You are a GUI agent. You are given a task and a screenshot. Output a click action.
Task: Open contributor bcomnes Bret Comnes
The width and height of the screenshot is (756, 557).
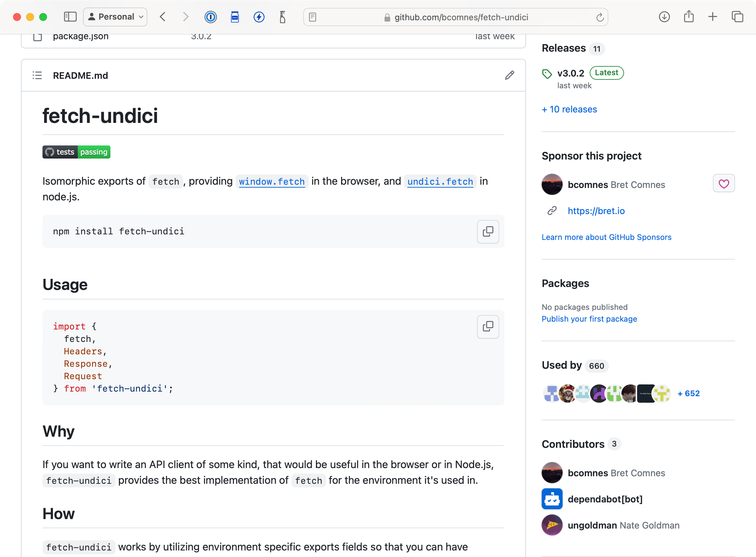pyautogui.click(x=616, y=473)
